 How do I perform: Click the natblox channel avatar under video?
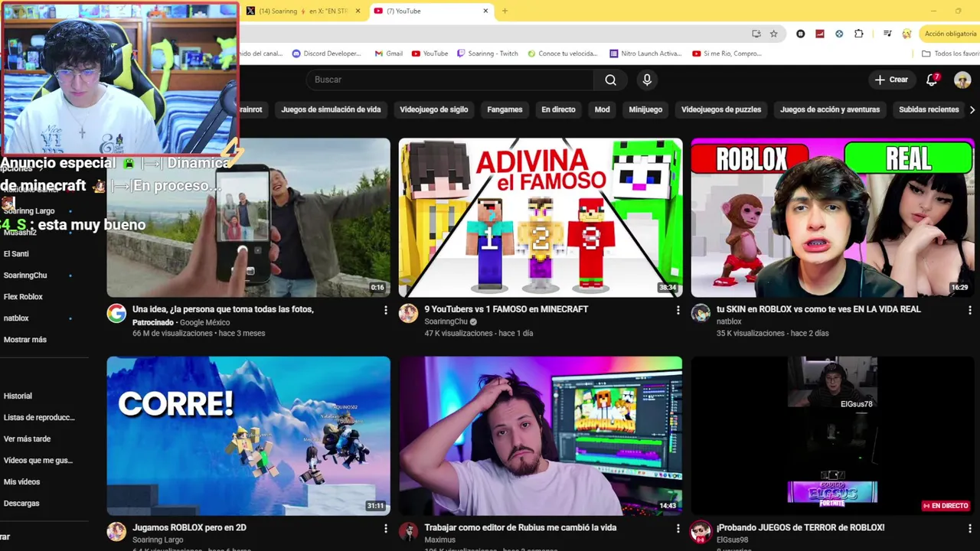701,313
